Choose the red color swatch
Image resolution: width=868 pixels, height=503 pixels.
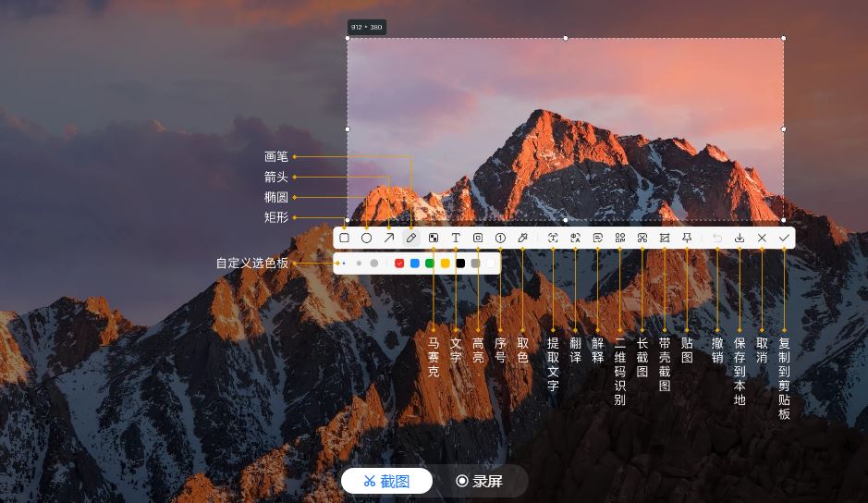click(399, 264)
